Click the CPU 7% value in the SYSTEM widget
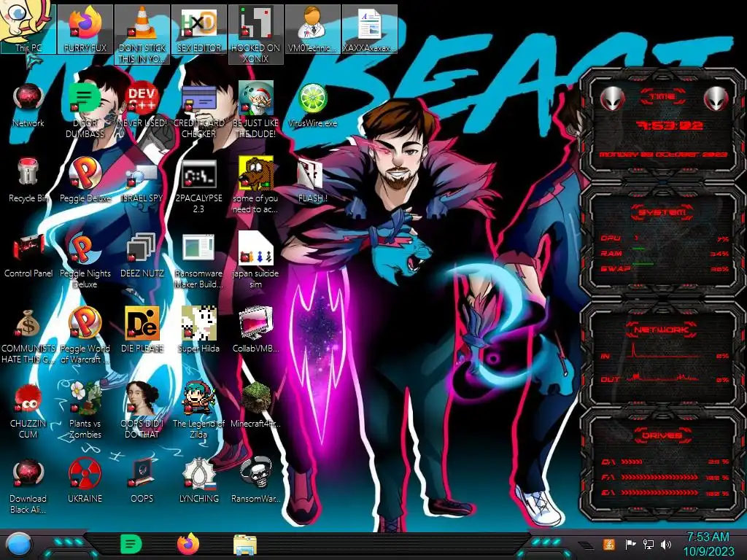The image size is (747, 560). (x=723, y=239)
